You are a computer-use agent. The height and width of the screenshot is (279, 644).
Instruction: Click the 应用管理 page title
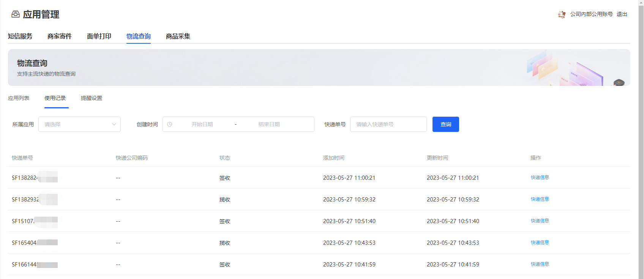click(41, 14)
